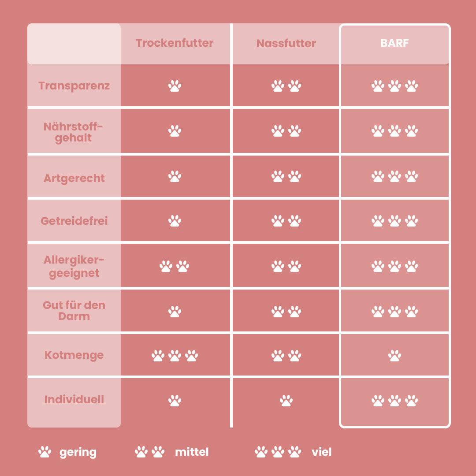Viewport: 476px width, 476px height.
Task: Select the Getreidefrei row label
Action: point(74,221)
